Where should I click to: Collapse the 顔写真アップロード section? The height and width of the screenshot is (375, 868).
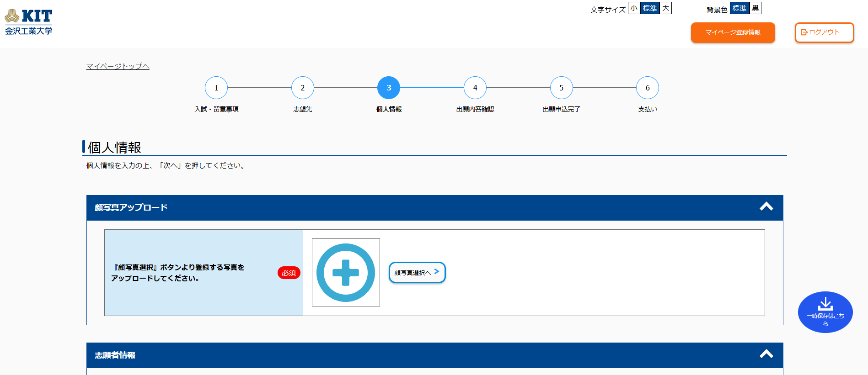click(766, 207)
